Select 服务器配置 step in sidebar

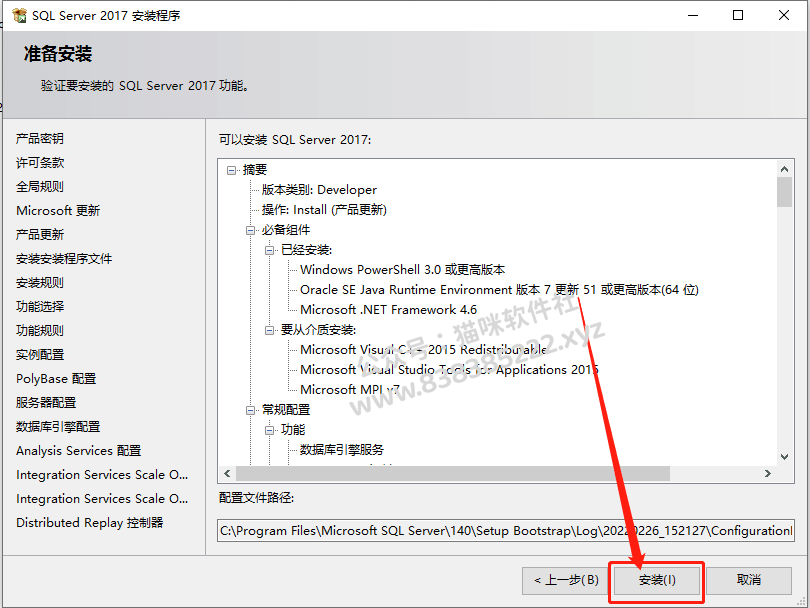pos(46,402)
